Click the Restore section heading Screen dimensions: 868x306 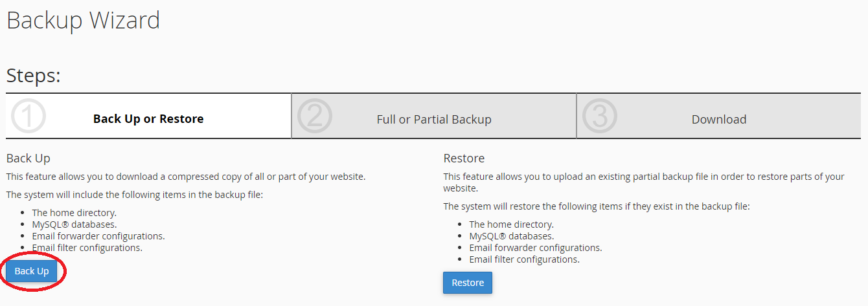pyautogui.click(x=464, y=158)
